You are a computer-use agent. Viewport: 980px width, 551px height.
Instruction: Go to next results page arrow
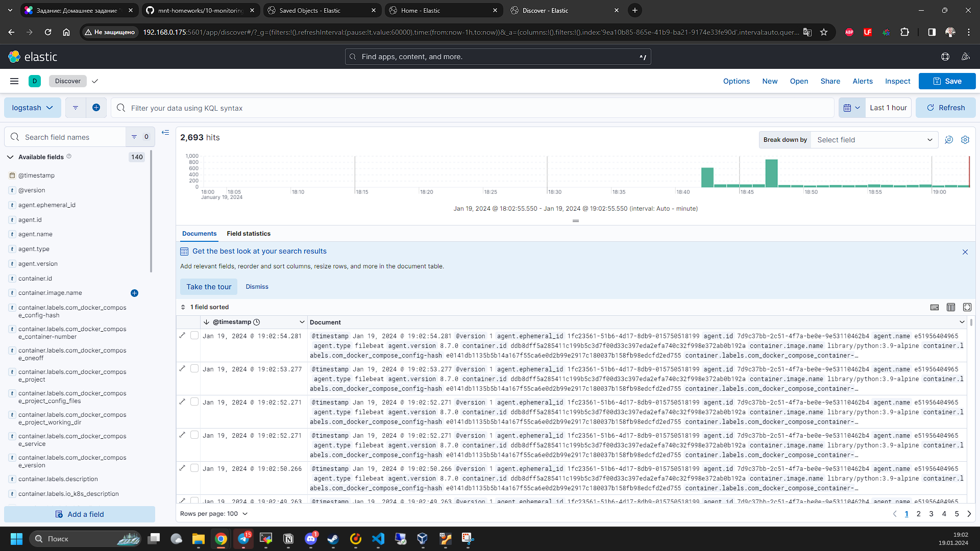(x=969, y=514)
